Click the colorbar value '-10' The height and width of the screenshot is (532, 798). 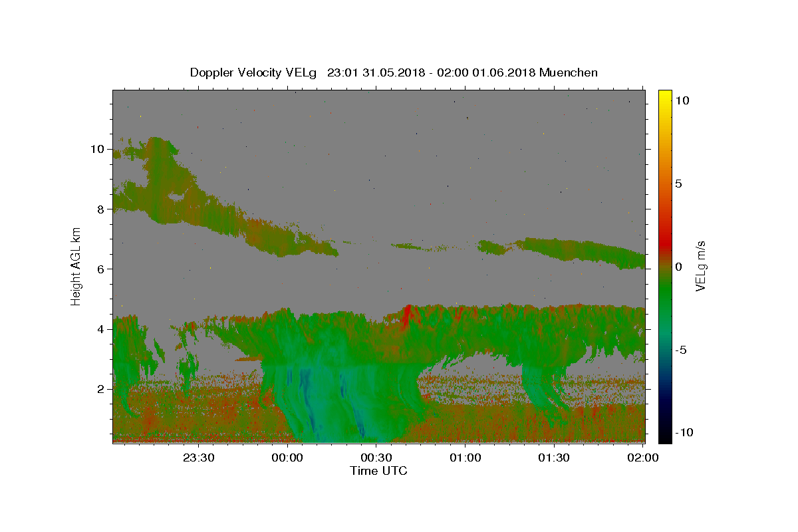(x=684, y=432)
